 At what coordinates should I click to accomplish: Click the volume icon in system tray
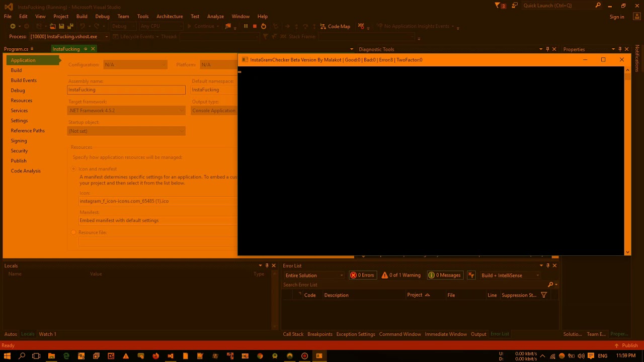pos(581,356)
